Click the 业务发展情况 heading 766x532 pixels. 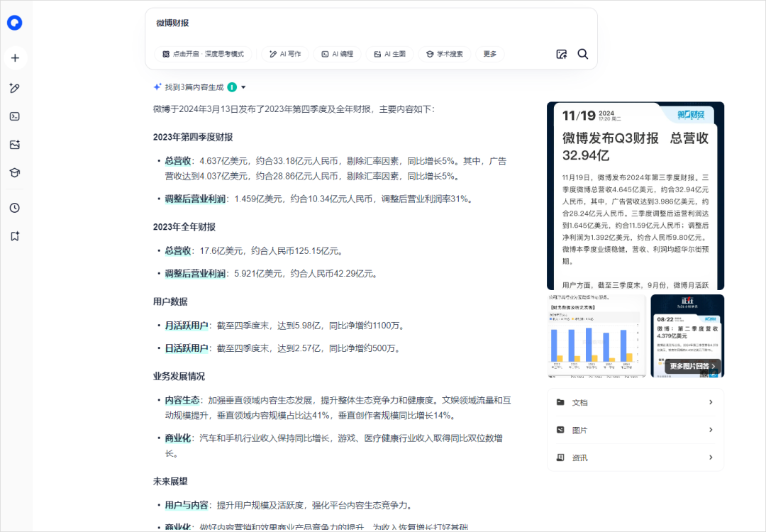click(179, 377)
